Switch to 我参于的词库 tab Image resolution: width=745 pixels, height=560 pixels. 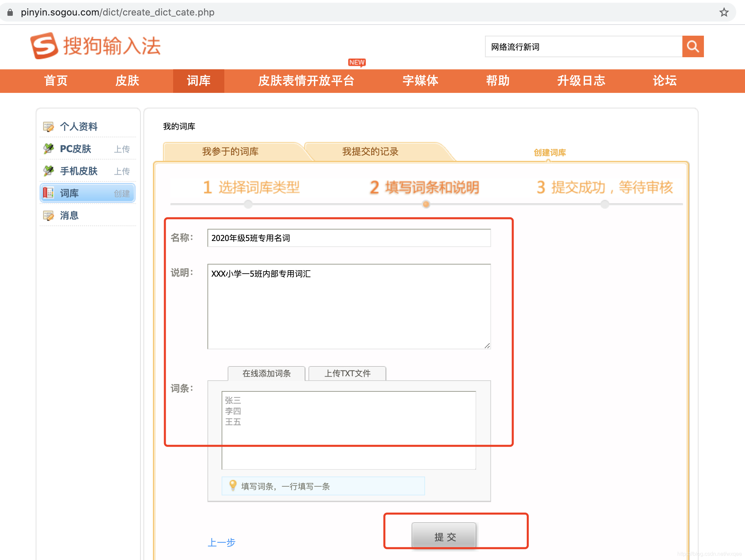(x=230, y=152)
